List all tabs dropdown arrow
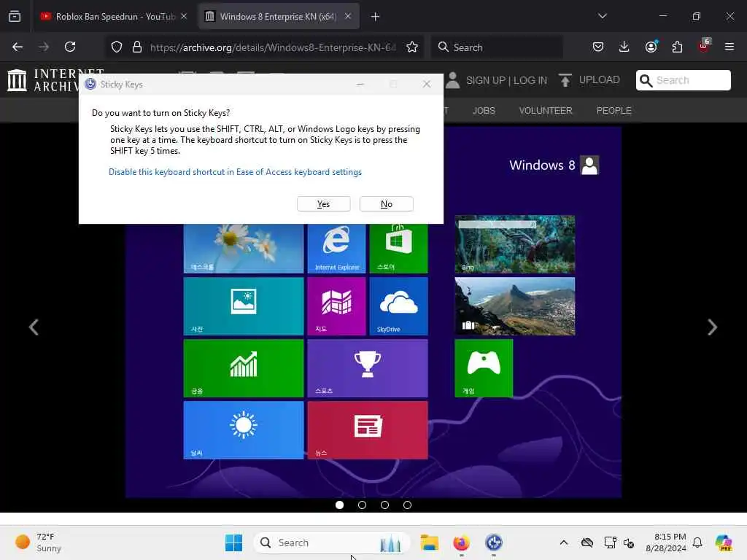This screenshot has width=747, height=560. point(602,16)
